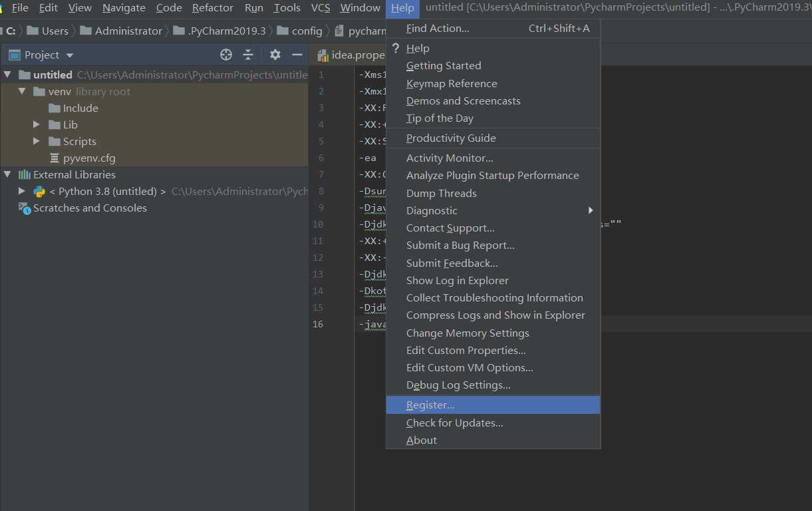Open the About dialog entry
This screenshot has width=812, height=511.
493,440
